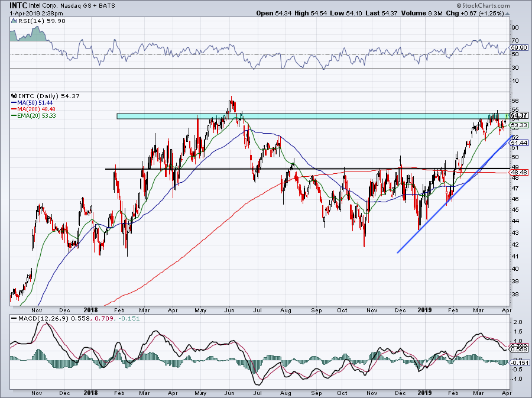
Task: Click the 56 label on price axis
Action: pos(515,101)
